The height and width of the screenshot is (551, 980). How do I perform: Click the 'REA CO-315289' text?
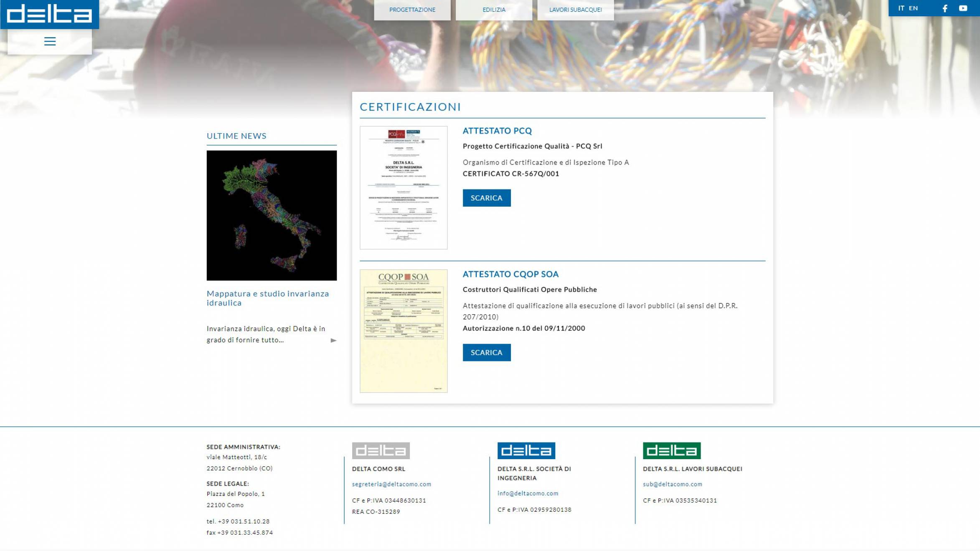[x=376, y=512]
